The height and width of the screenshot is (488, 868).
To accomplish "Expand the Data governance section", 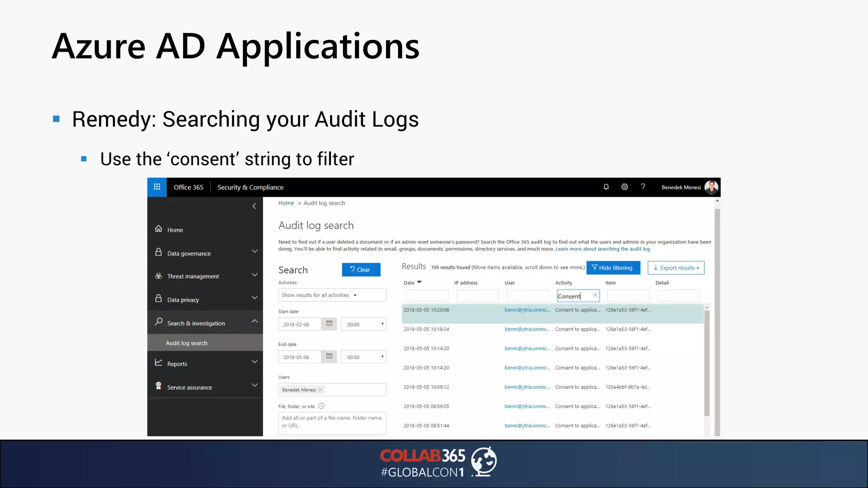I will (255, 251).
